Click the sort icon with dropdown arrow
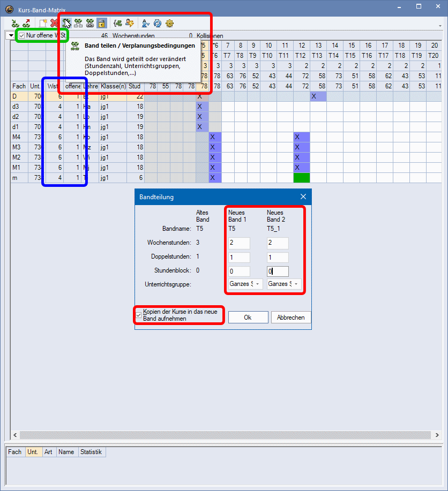The image size is (448, 491). pyautogui.click(x=145, y=23)
